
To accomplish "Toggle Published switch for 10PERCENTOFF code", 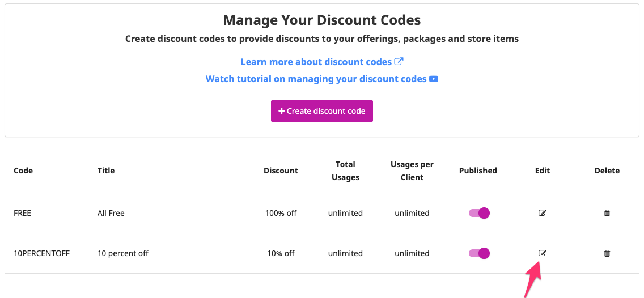I will [479, 253].
